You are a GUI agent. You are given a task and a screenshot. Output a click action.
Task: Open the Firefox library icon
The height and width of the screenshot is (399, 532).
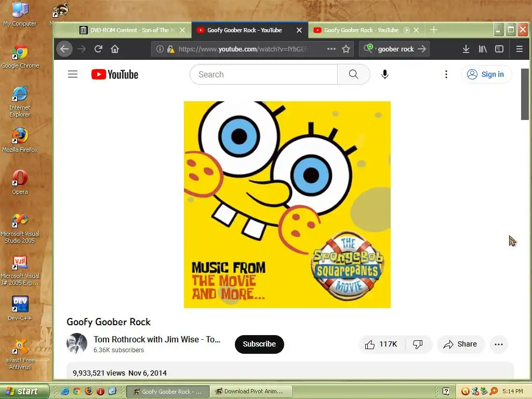[x=483, y=49]
